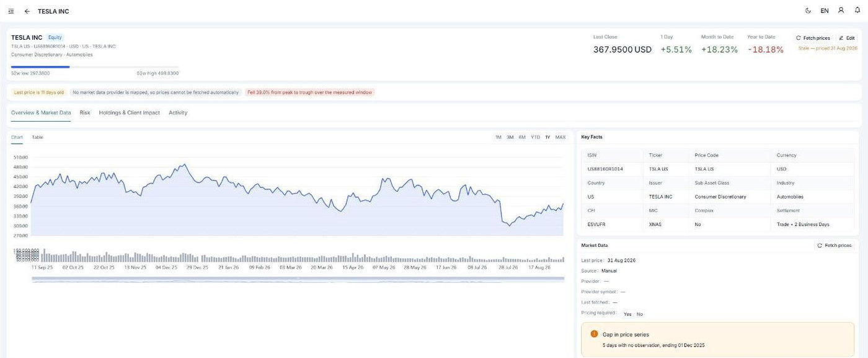Set chart range to 1M
Image resolution: width=868 pixels, height=358 pixels.
pos(498,137)
